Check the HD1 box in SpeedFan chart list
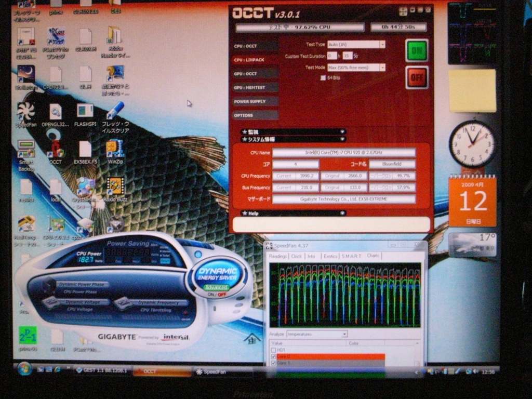532x399 pixels. (x=273, y=350)
